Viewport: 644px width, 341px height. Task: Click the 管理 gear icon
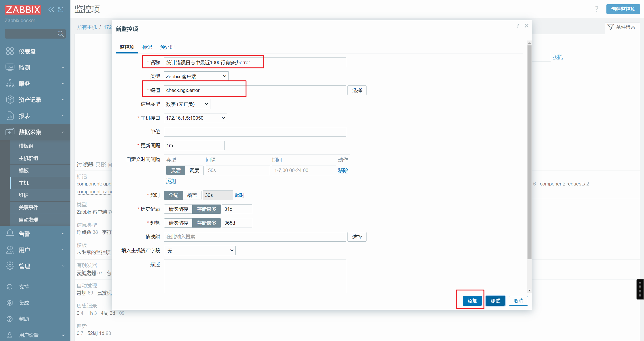click(10, 266)
